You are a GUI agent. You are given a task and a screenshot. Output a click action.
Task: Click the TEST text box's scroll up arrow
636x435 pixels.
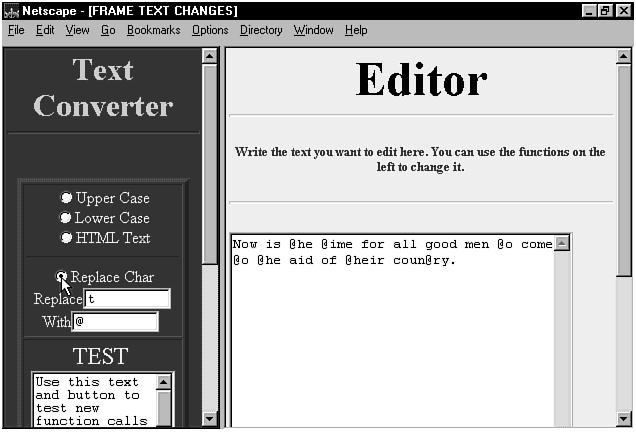[x=163, y=383]
